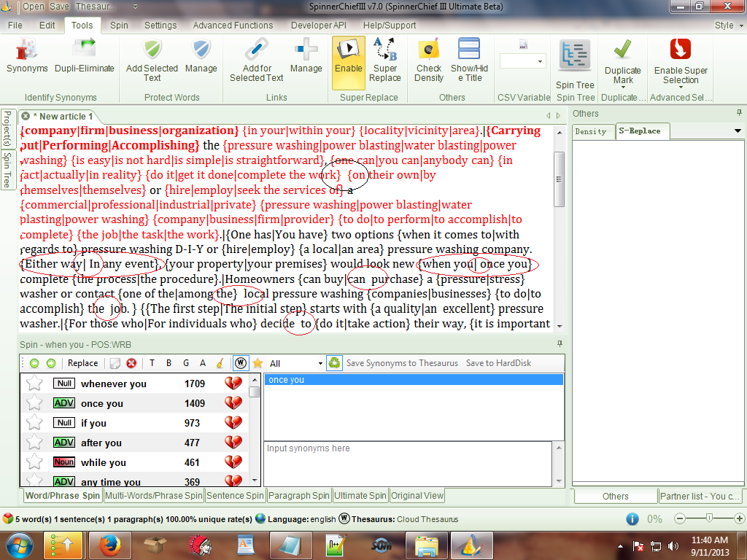Viewport: 747px width, 560px height.
Task: Switch to the Sentence Spin tab
Action: point(234,496)
